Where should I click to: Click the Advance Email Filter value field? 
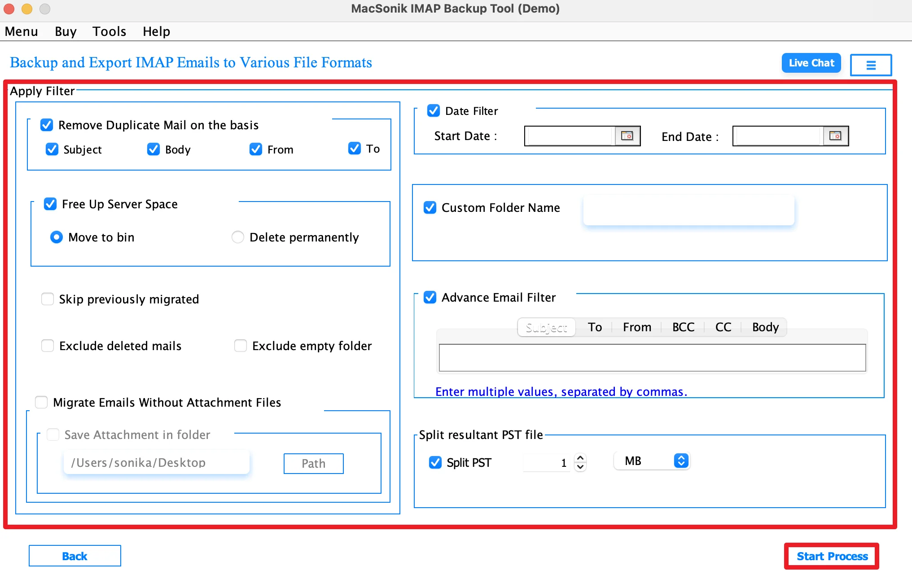tap(652, 358)
